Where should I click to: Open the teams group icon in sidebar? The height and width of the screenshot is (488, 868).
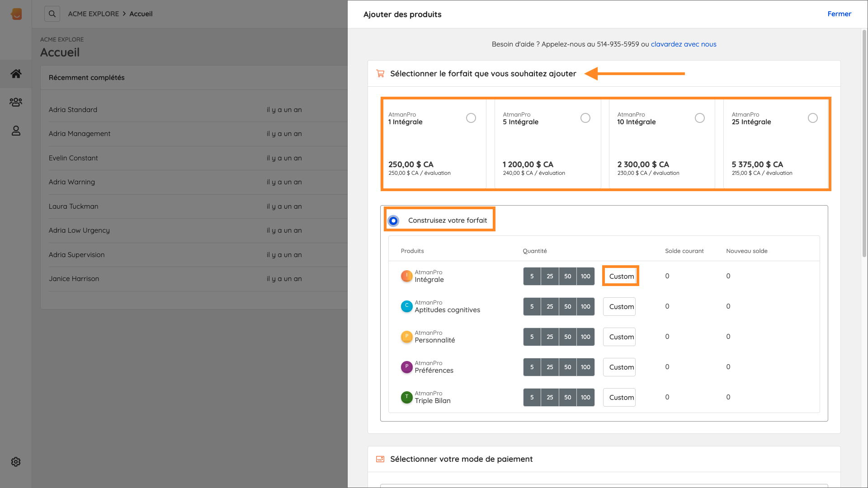16,102
